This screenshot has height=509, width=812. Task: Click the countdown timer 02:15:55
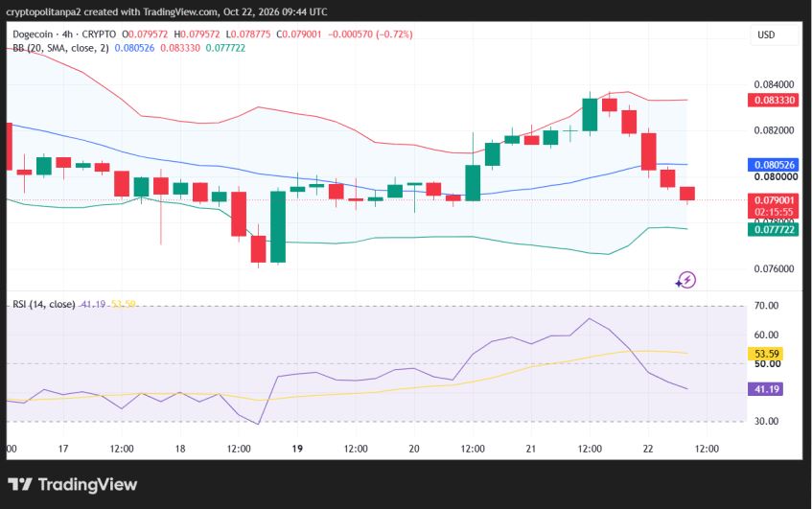pyautogui.click(x=773, y=212)
